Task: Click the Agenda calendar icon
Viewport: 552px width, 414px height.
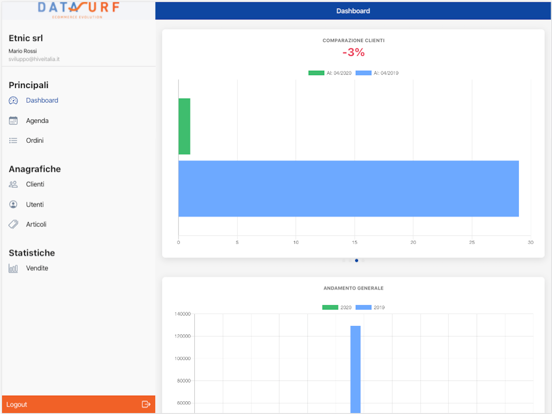Action: click(x=13, y=121)
